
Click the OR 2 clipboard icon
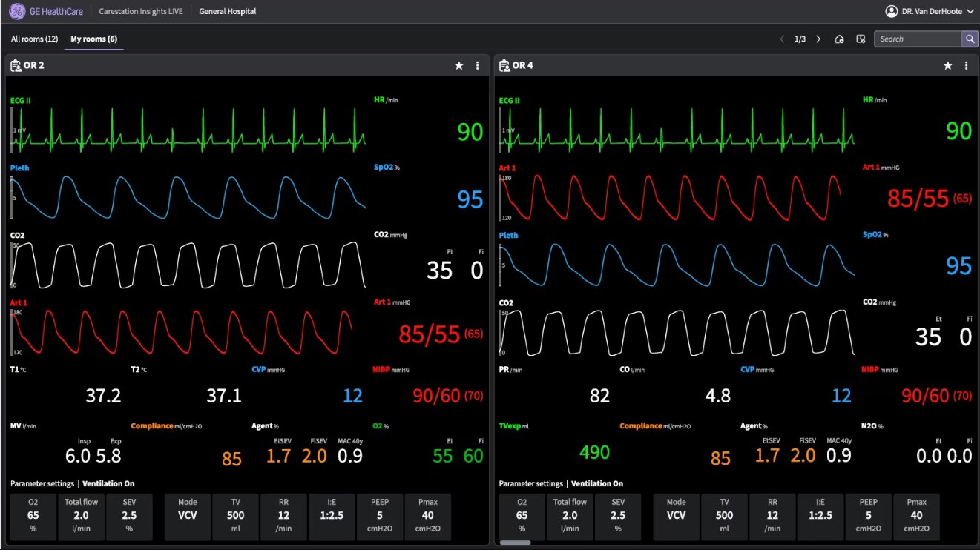pos(16,65)
